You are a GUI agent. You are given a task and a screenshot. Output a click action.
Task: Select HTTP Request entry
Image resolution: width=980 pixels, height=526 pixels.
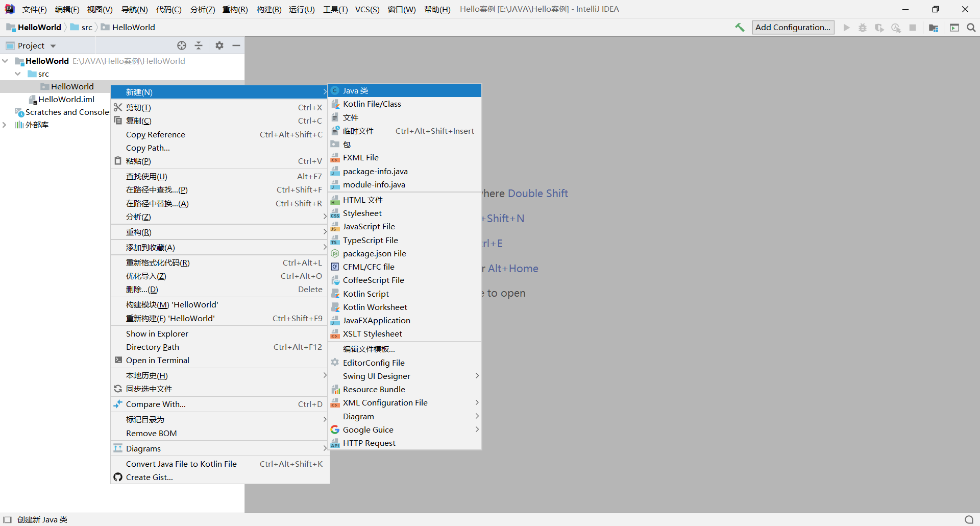click(x=404, y=443)
